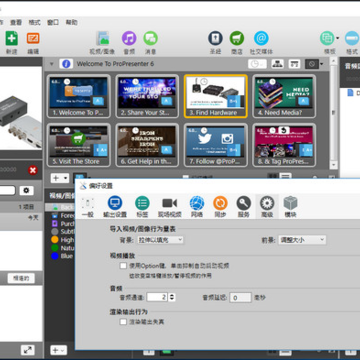Expand the foreground scaling behavior dropdown
The height and width of the screenshot is (360, 360).
click(302, 240)
